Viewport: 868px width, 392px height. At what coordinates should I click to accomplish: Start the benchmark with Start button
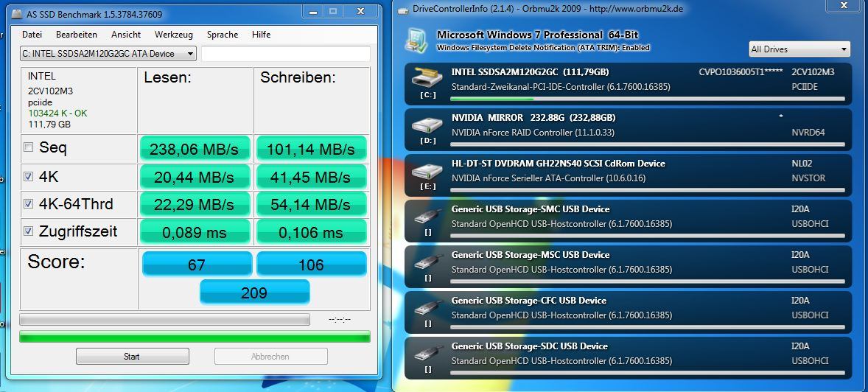click(132, 357)
